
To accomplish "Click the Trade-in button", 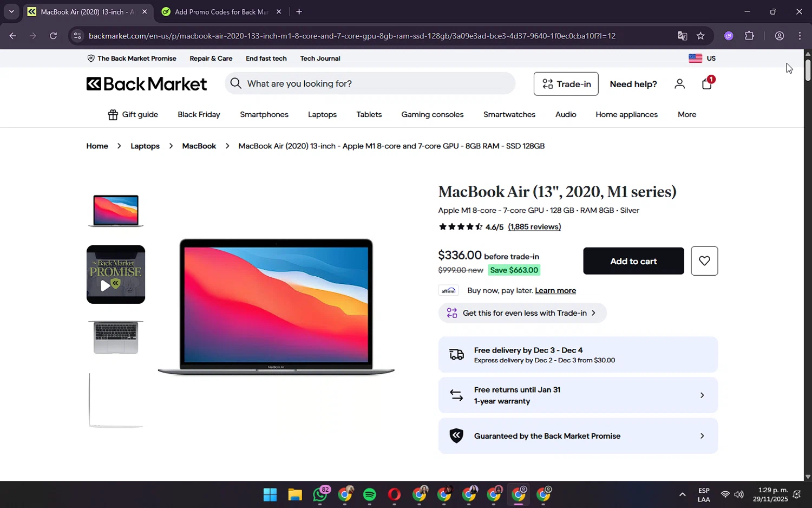I will (566, 84).
